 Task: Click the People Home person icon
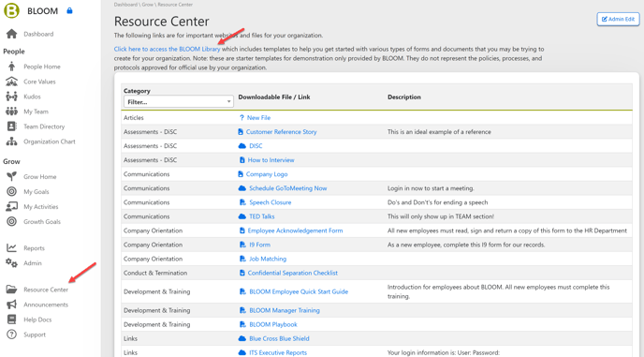click(x=11, y=67)
